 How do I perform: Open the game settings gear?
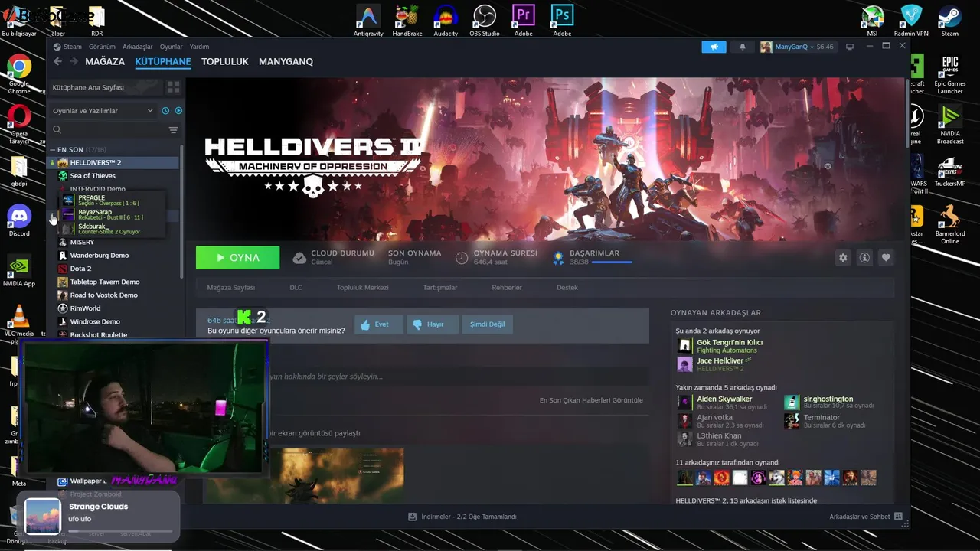pyautogui.click(x=843, y=258)
